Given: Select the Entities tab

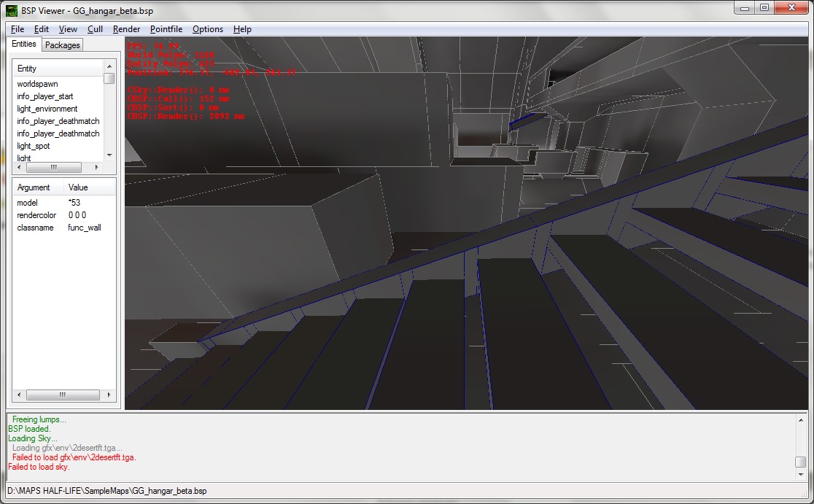Looking at the screenshot, I should [x=24, y=44].
